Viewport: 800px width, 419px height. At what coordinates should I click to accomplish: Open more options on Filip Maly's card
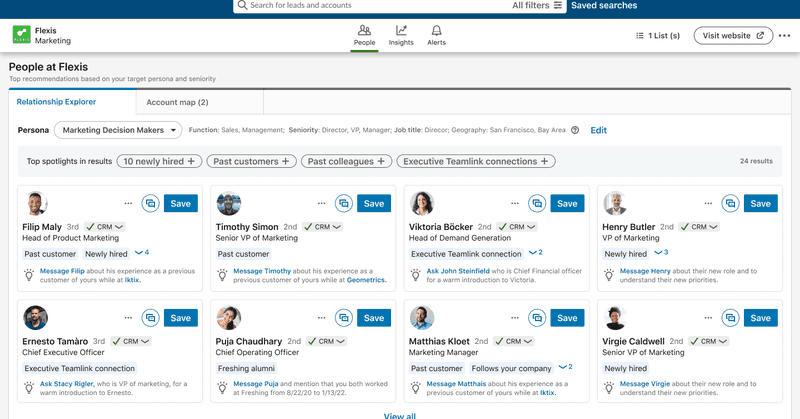(128, 204)
